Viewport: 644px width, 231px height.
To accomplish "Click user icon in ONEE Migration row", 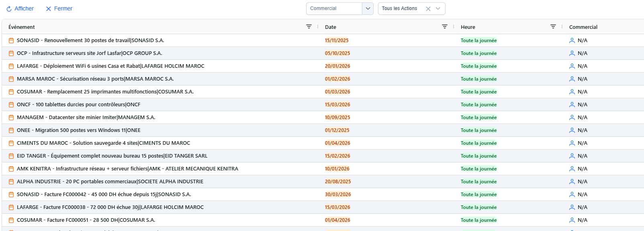I will [572, 130].
